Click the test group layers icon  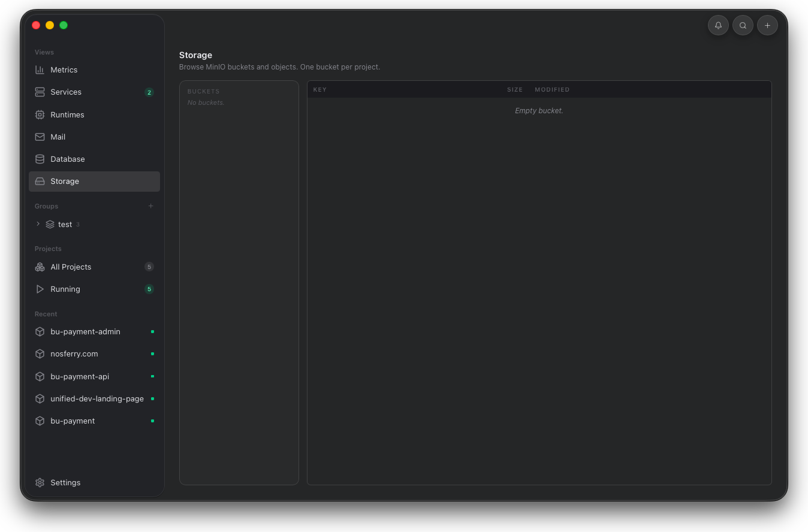click(50, 224)
